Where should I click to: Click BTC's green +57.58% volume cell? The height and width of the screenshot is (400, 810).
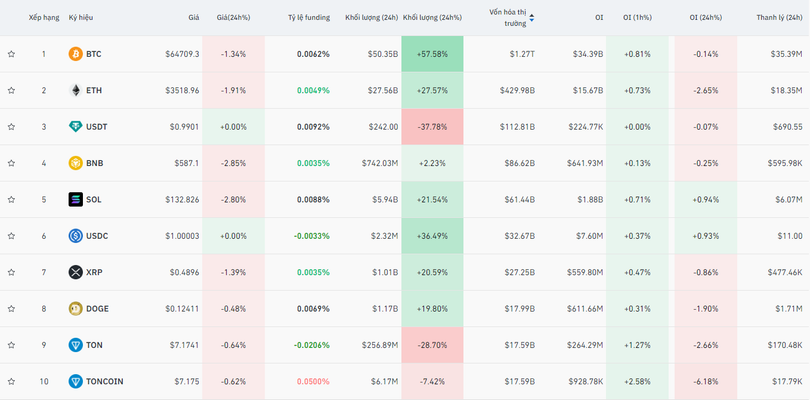[x=432, y=54]
